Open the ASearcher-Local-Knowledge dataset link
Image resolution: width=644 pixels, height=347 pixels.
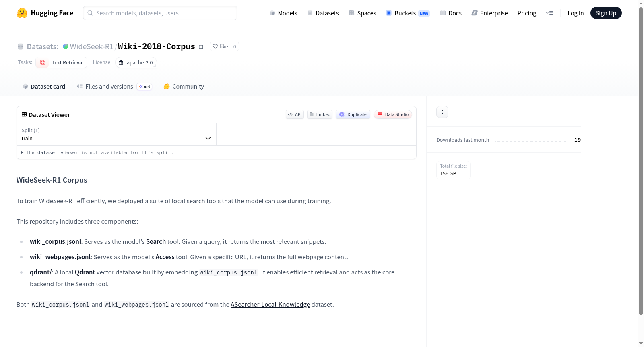(270, 305)
